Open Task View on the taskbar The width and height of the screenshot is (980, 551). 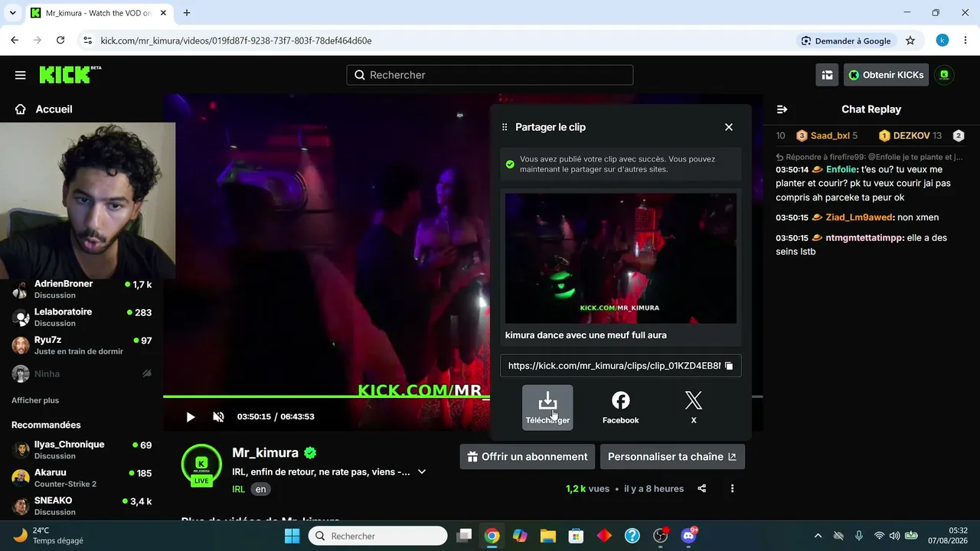pyautogui.click(x=464, y=536)
